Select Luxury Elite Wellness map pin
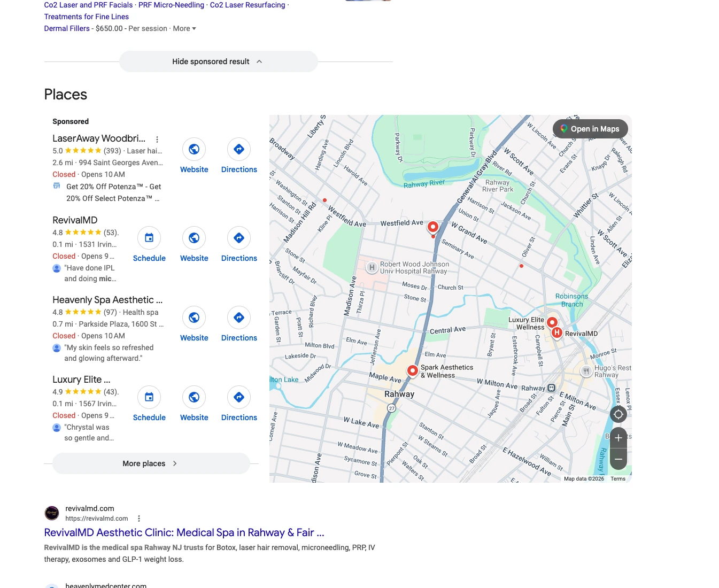This screenshot has height=588, width=719. pos(552,323)
